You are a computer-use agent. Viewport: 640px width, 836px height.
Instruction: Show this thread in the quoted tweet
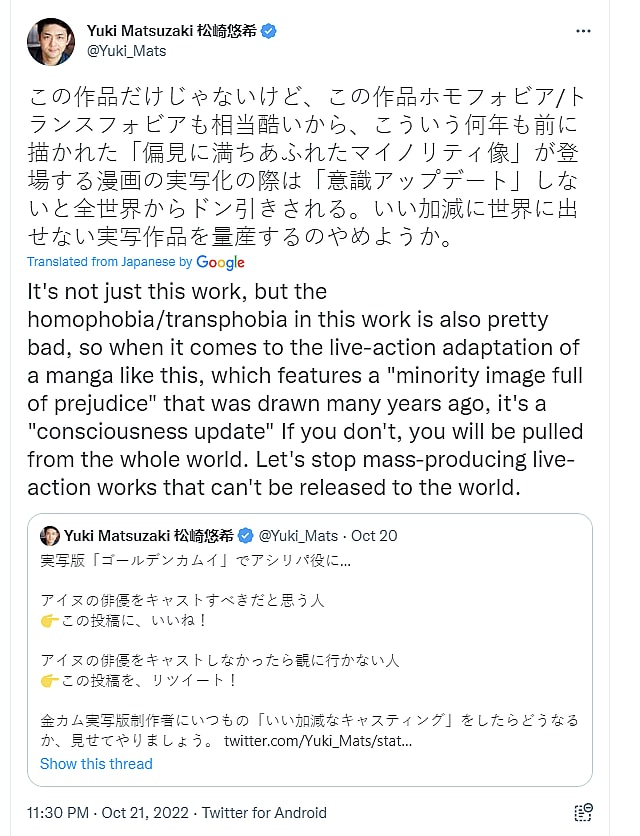pos(96,763)
